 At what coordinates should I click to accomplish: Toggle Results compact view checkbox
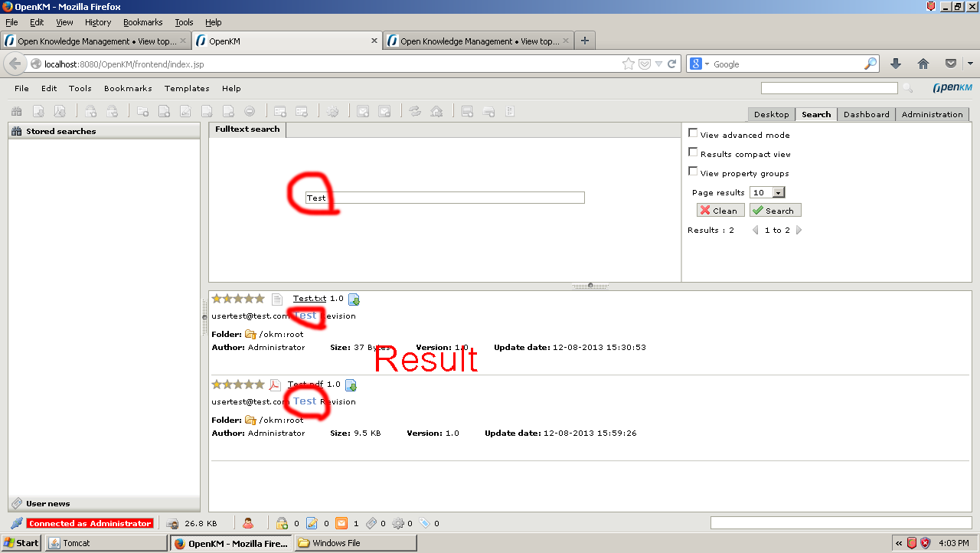(x=693, y=152)
